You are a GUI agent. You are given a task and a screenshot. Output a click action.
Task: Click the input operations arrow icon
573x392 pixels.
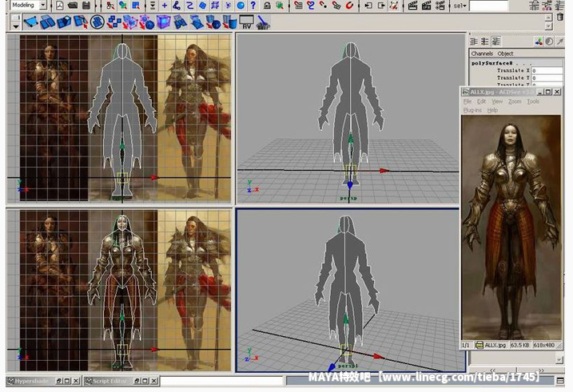368,5
